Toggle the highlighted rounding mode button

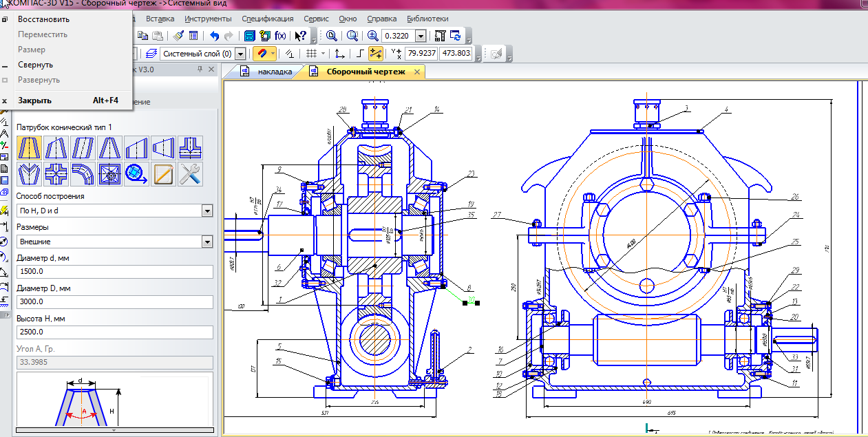coord(376,54)
